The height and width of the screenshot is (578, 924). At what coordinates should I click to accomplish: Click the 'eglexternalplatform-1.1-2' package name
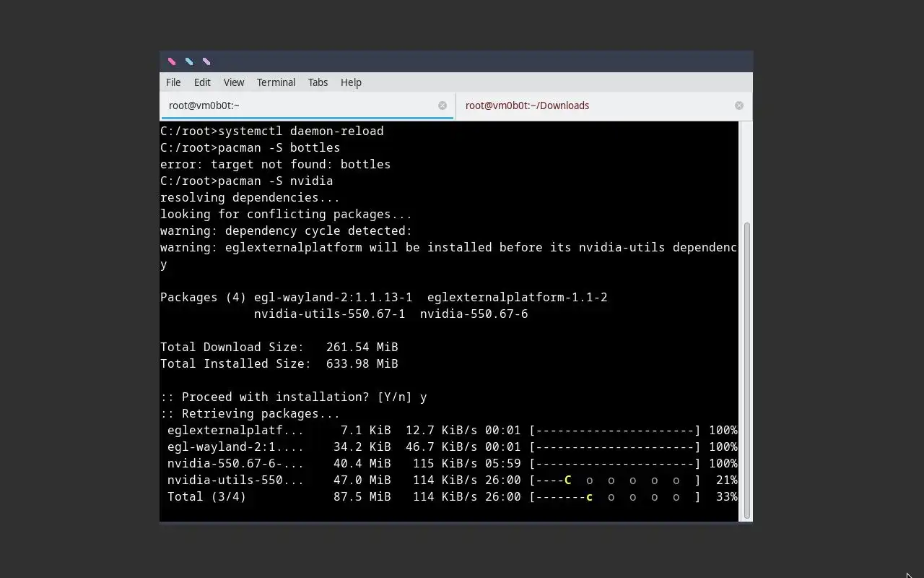click(518, 298)
